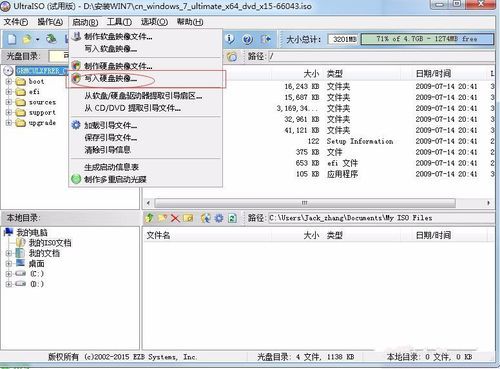This screenshot has height=369, width=500.
Task: Choose 写入软盘映像... menu item
Action: tap(146, 49)
